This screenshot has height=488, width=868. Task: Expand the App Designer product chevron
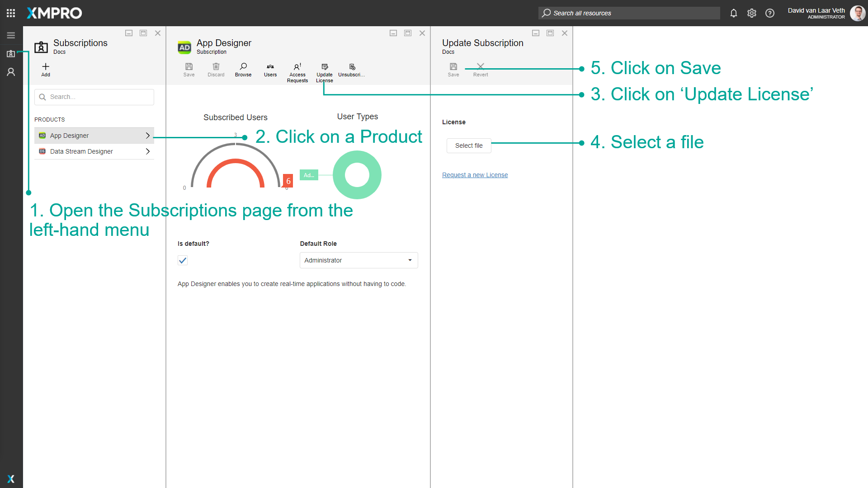[147, 136]
